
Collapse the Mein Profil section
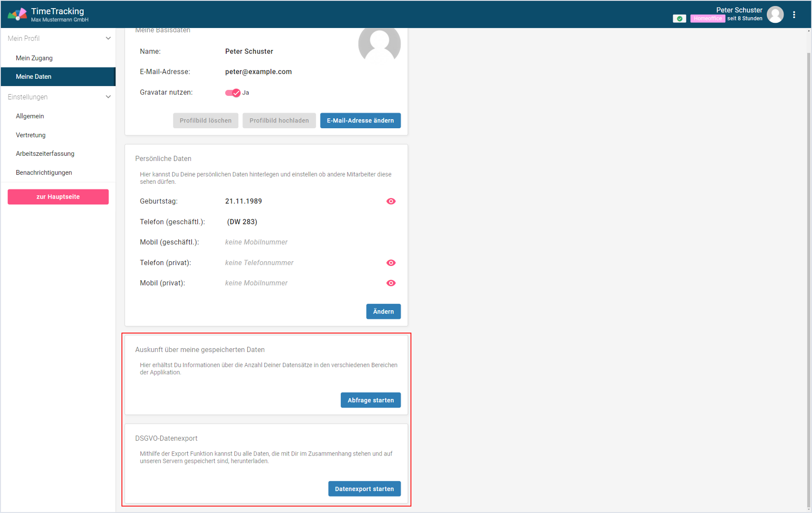[x=108, y=38]
